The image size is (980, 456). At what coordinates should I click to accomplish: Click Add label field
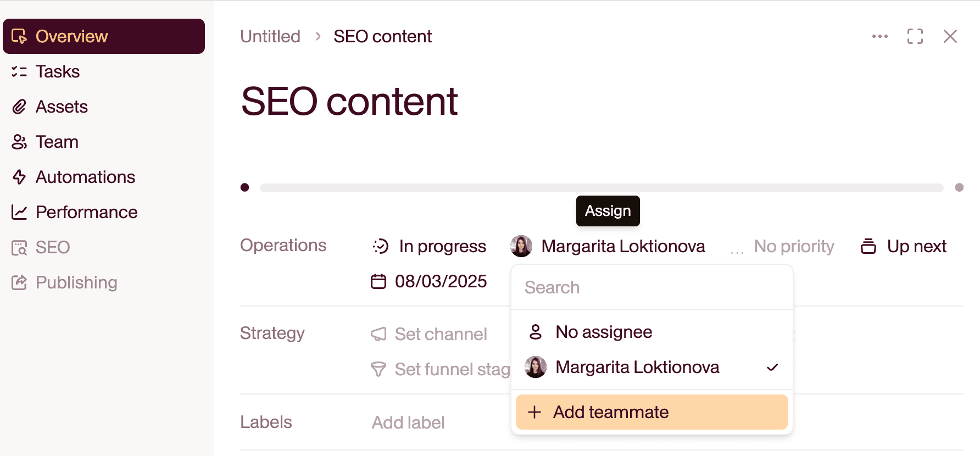(x=408, y=422)
